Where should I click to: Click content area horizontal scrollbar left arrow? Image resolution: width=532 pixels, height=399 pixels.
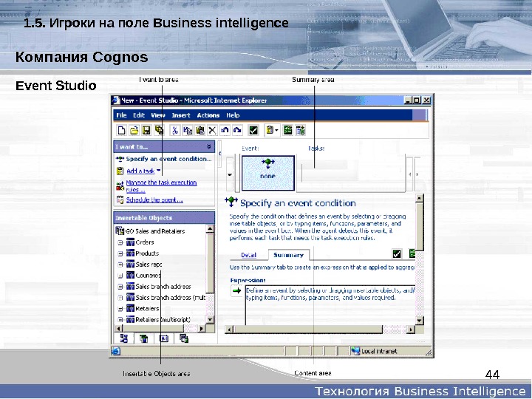pos(230,330)
